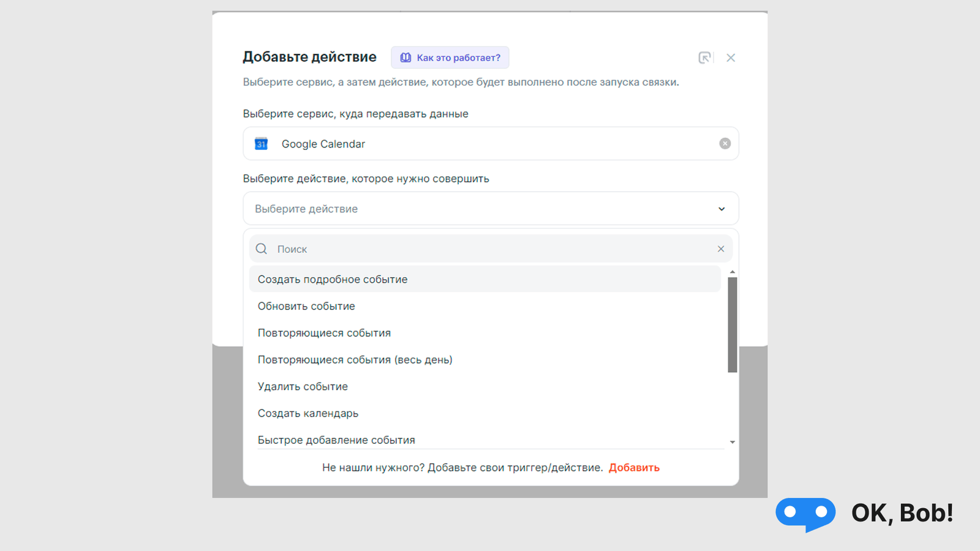
Task: Clear the search field with the X icon
Action: tap(721, 249)
